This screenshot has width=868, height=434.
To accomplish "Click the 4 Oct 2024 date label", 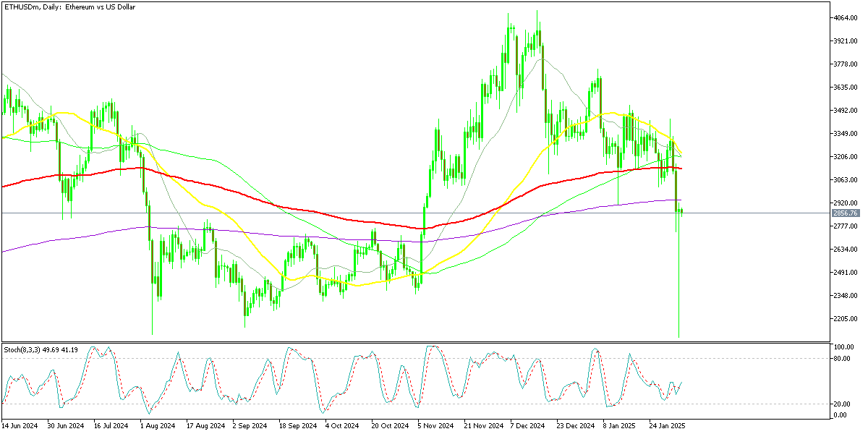I will click(342, 426).
